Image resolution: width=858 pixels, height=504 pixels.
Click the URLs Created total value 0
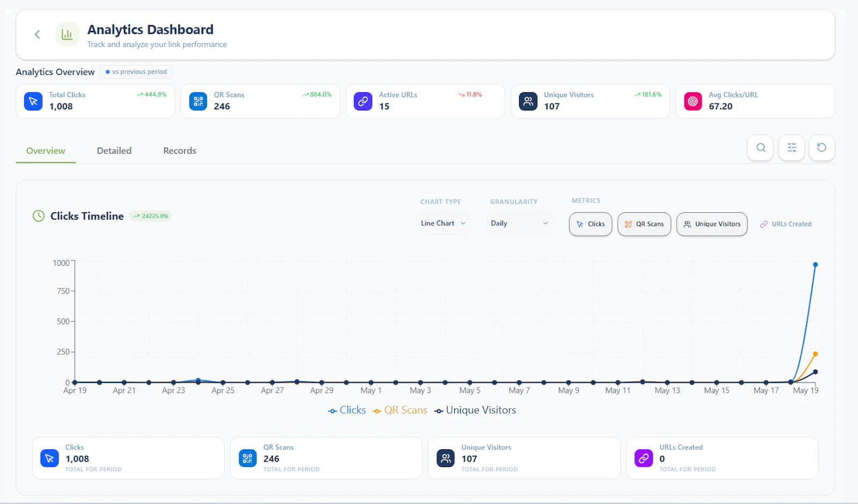(x=662, y=459)
